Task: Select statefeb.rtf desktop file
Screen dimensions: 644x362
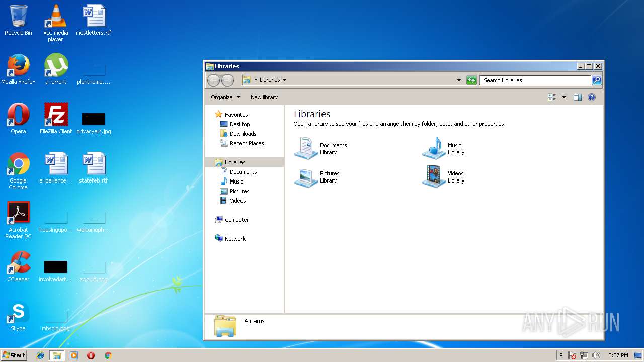Action: (x=94, y=168)
